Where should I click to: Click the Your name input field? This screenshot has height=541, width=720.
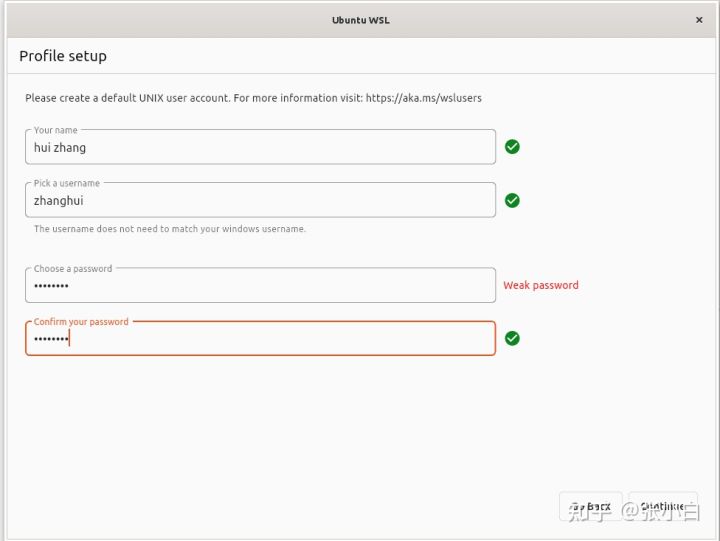(x=260, y=147)
